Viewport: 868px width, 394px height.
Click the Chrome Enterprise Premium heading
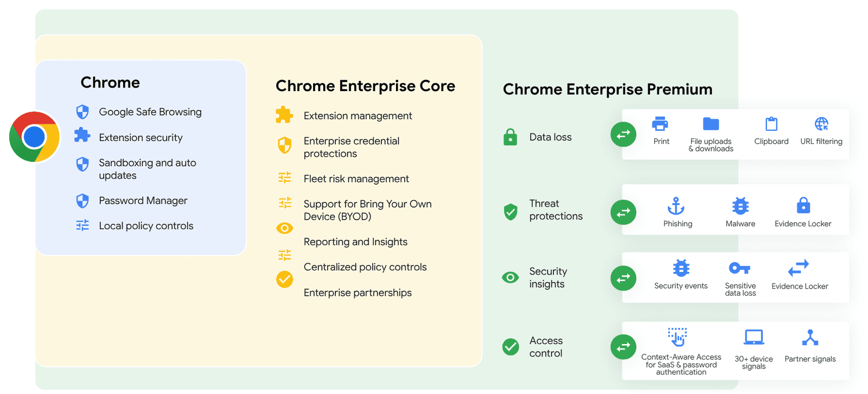pos(608,90)
